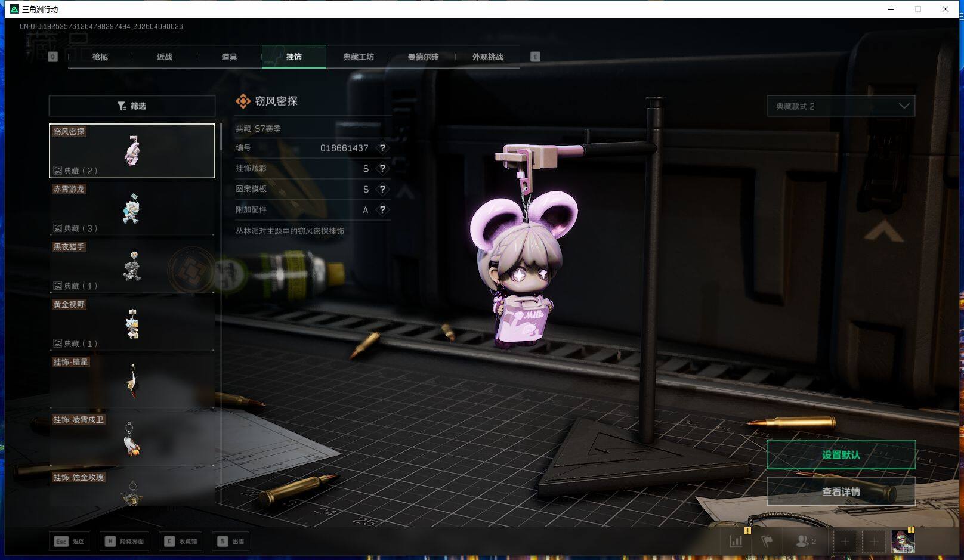
Task: Click the S 出售 button
Action: 231,541
